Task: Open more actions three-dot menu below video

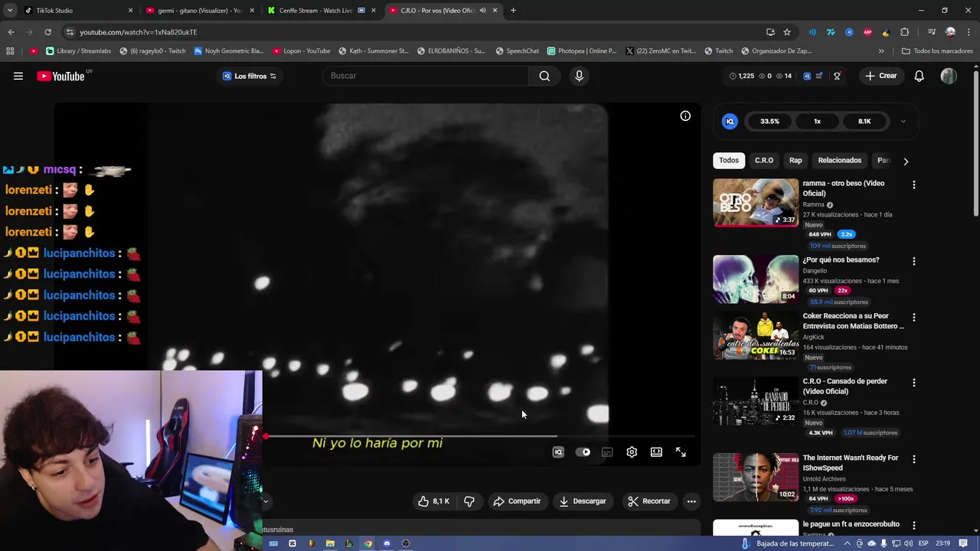Action: [691, 501]
